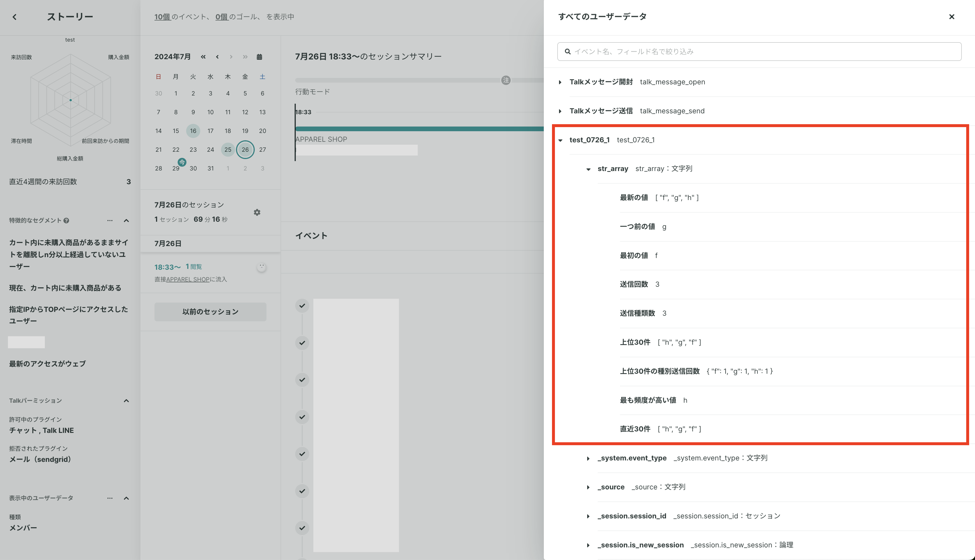Collapse the 特徴的なセグメント section
This screenshot has width=975, height=560.
point(126,220)
